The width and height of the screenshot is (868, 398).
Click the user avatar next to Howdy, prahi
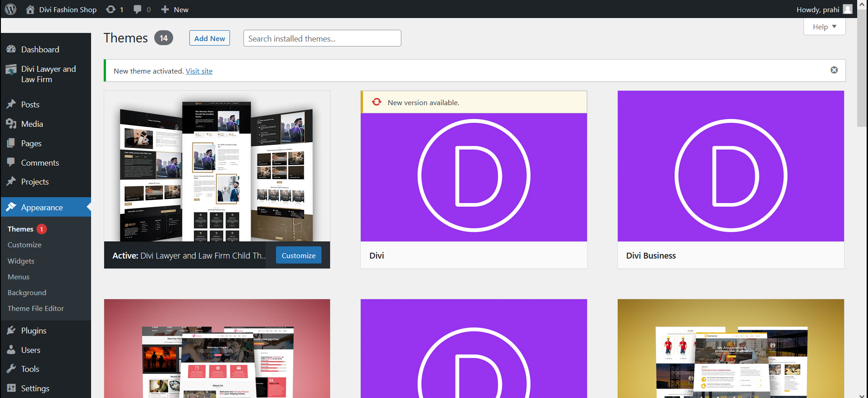pyautogui.click(x=848, y=9)
